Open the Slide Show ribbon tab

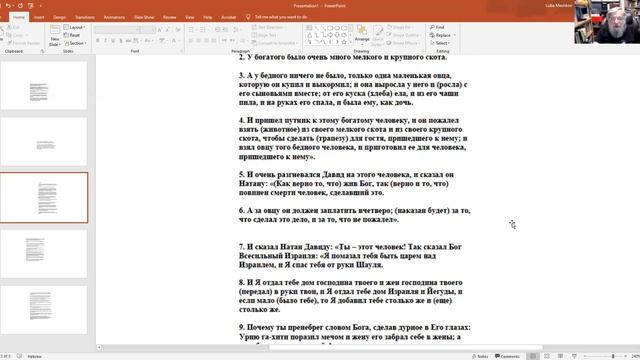144,17
